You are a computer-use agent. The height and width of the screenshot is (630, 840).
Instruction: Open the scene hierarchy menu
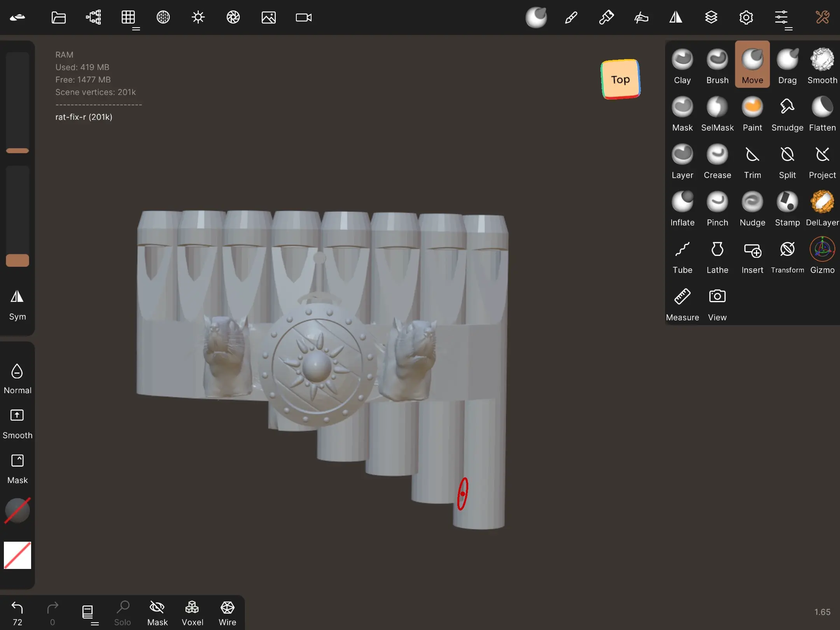coord(93,17)
